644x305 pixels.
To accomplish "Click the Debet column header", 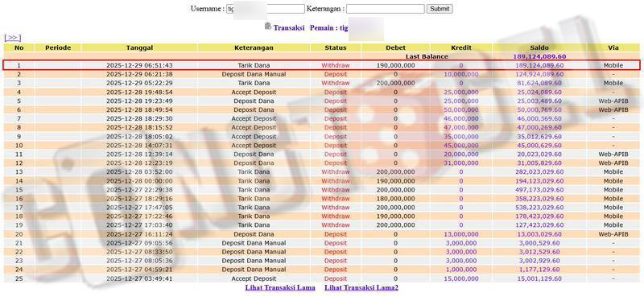I will [x=395, y=47].
